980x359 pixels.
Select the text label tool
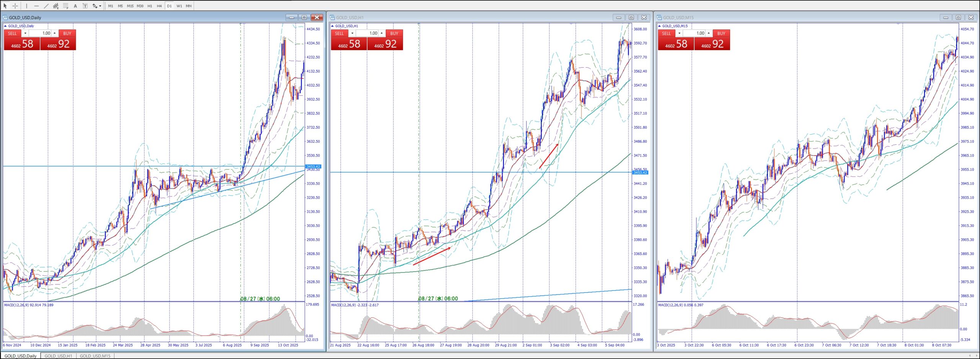85,6
